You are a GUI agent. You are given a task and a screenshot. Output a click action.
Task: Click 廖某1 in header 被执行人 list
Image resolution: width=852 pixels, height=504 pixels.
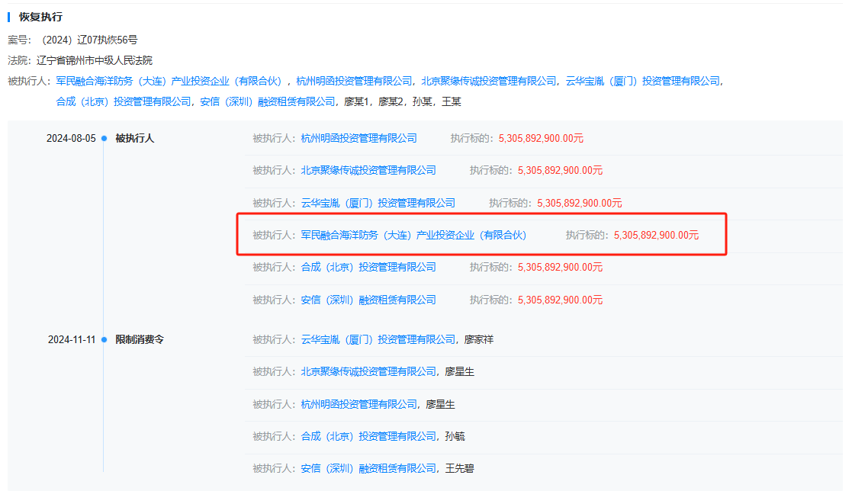356,101
